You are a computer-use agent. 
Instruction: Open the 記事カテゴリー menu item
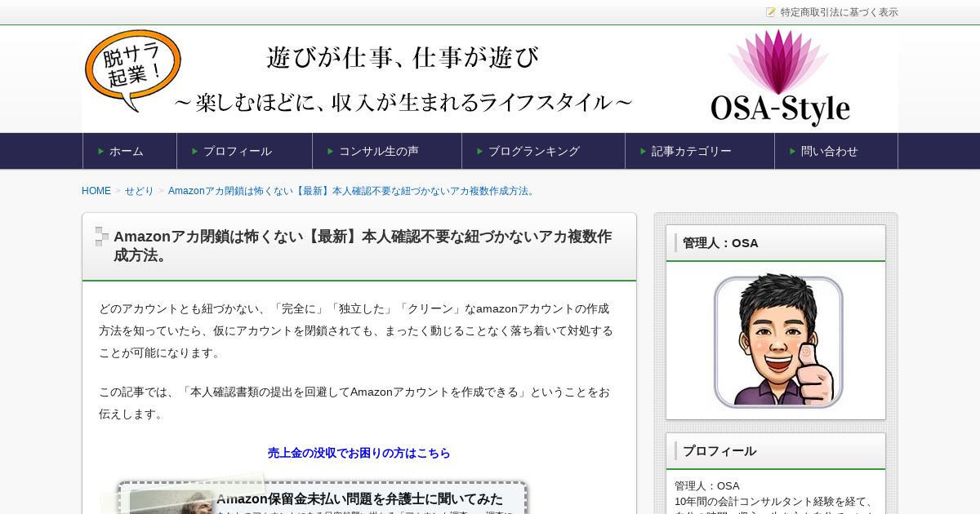[x=700, y=151]
